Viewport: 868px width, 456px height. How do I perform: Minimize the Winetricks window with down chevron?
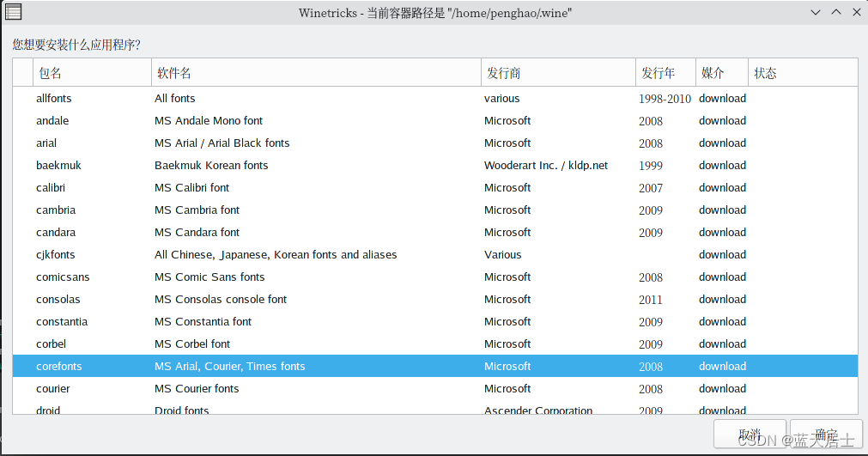pos(816,12)
